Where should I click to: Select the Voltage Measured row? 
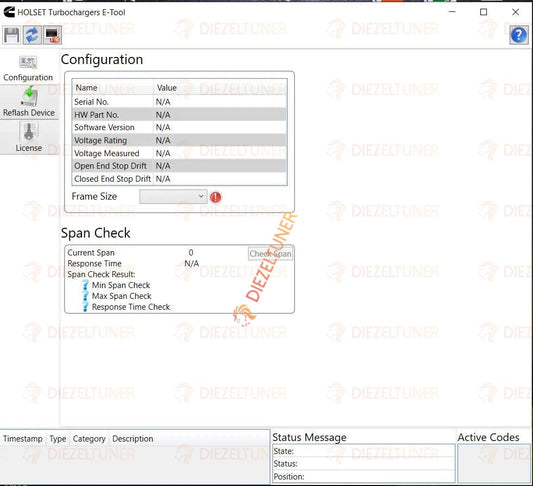(x=179, y=153)
